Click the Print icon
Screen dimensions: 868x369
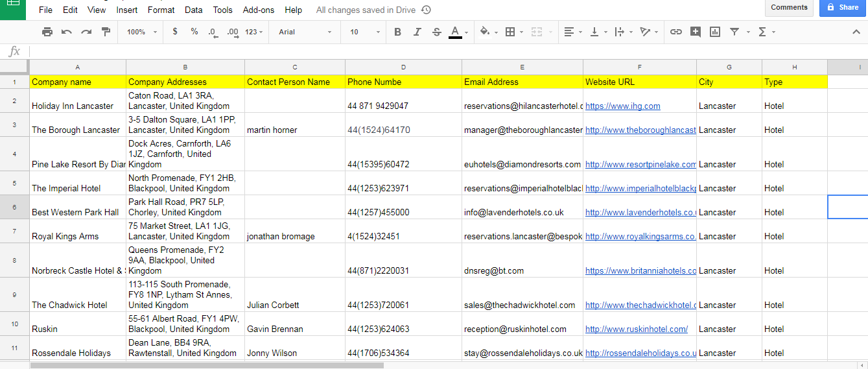point(47,32)
